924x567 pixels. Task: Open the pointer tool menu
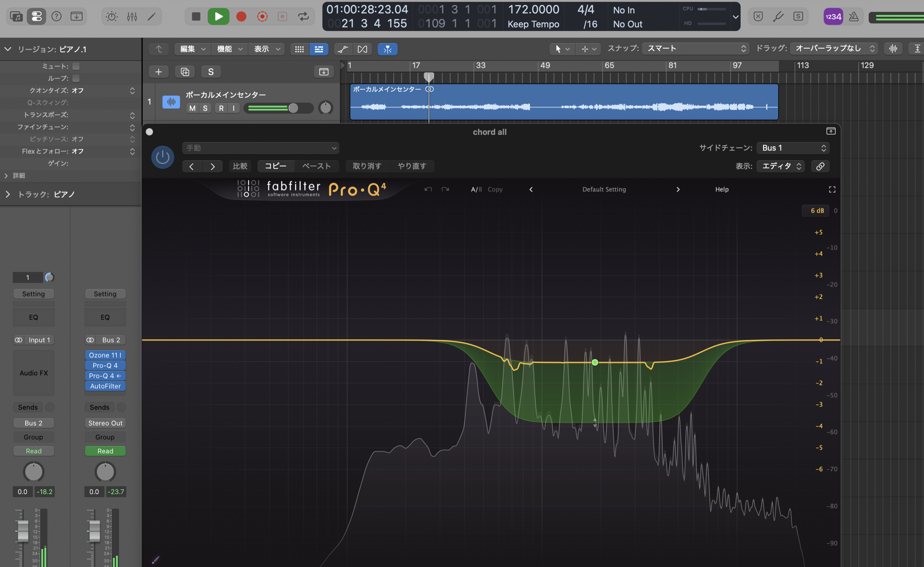pos(562,49)
